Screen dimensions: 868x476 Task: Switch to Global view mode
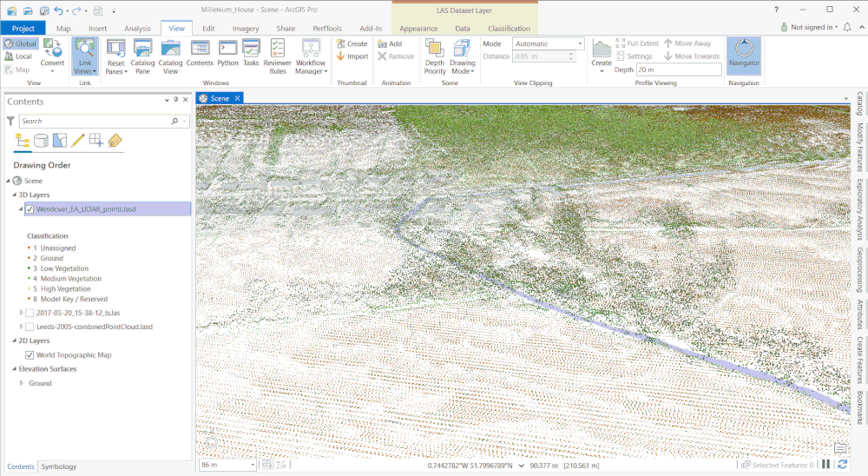21,43
